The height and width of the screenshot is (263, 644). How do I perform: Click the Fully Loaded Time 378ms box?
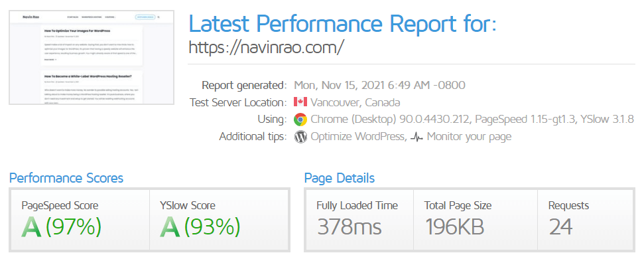359,220
